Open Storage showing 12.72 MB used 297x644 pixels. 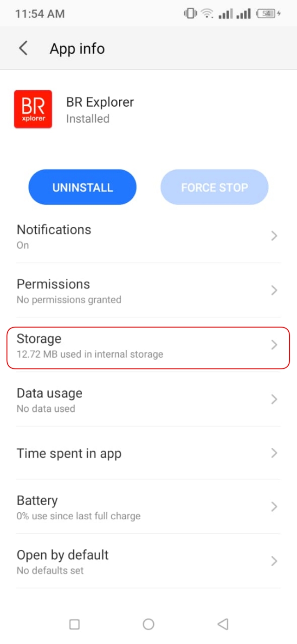[148, 346]
